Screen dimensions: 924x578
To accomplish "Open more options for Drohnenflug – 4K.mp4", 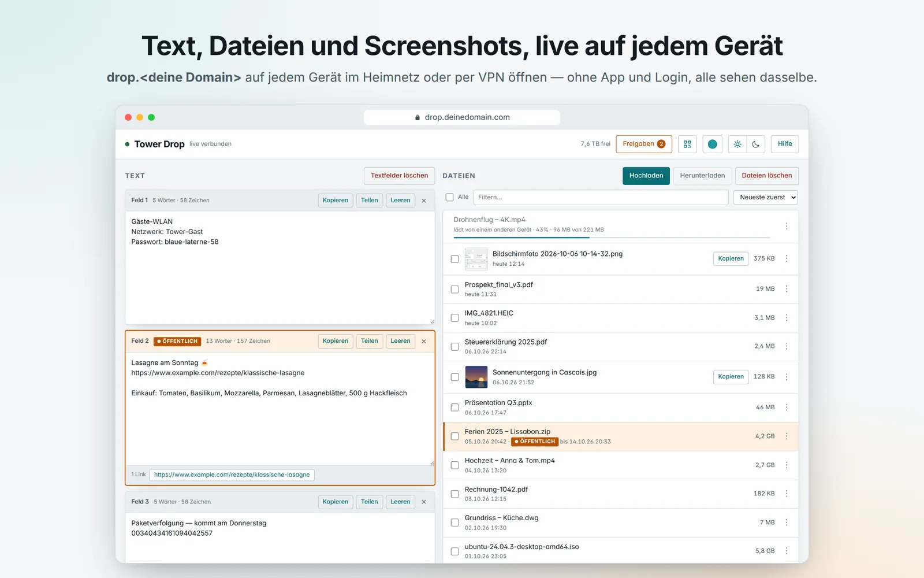I will 787,226.
